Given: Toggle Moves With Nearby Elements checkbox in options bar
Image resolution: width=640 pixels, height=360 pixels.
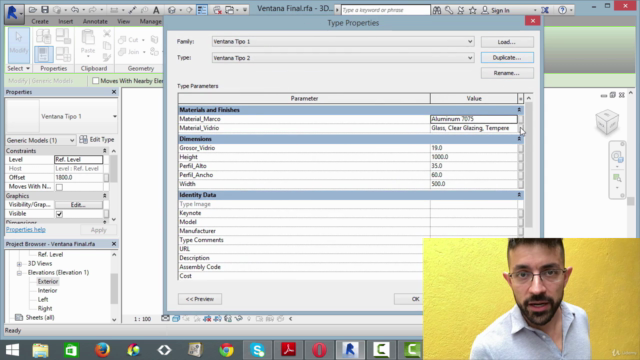Looking at the screenshot, I should (x=96, y=81).
